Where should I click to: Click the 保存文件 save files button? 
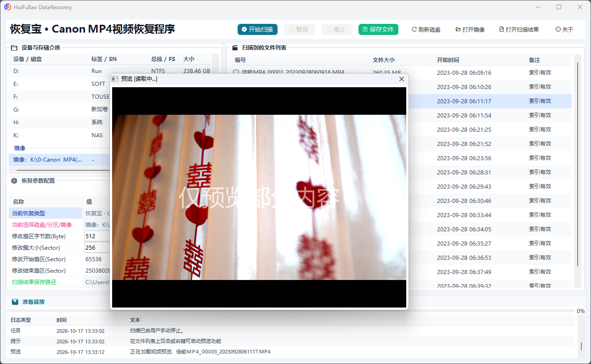tap(378, 29)
